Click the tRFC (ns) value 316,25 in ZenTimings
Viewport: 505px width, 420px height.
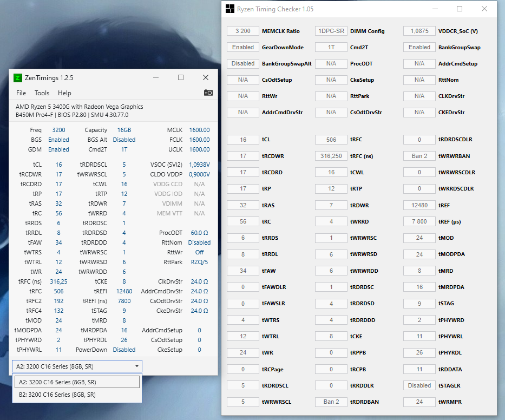pyautogui.click(x=58, y=281)
